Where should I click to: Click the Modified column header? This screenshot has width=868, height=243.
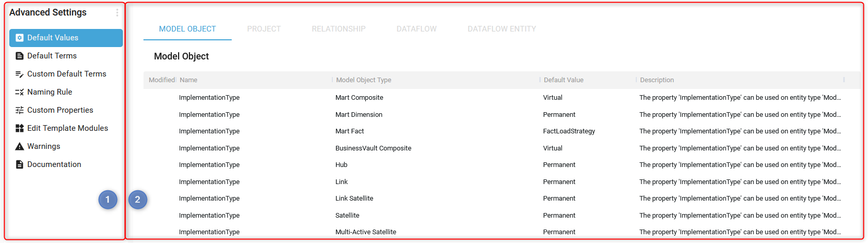162,80
